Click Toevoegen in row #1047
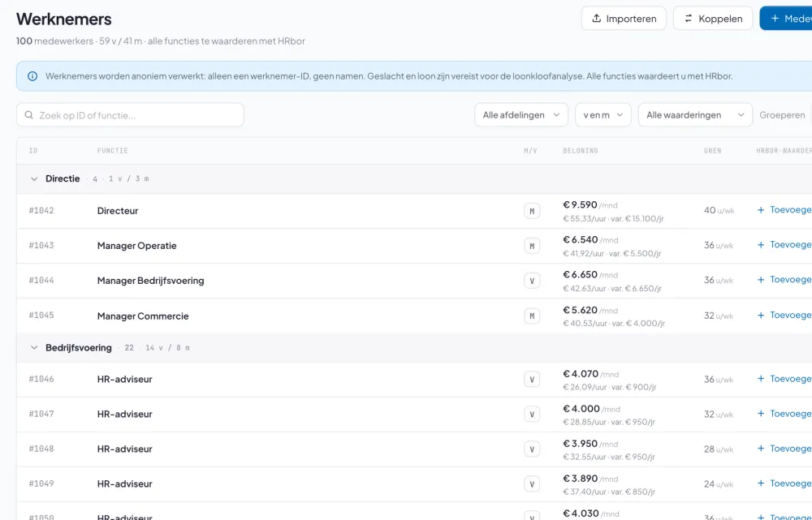The height and width of the screenshot is (520, 812). (784, 414)
